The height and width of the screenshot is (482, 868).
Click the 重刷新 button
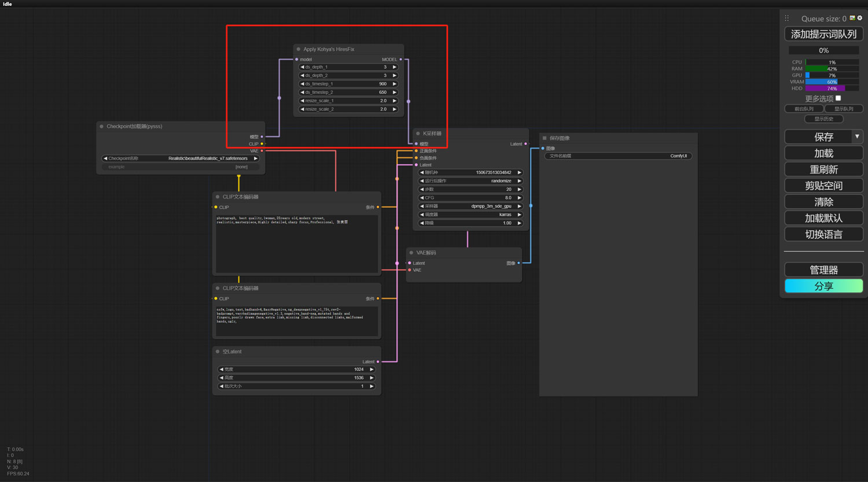823,170
